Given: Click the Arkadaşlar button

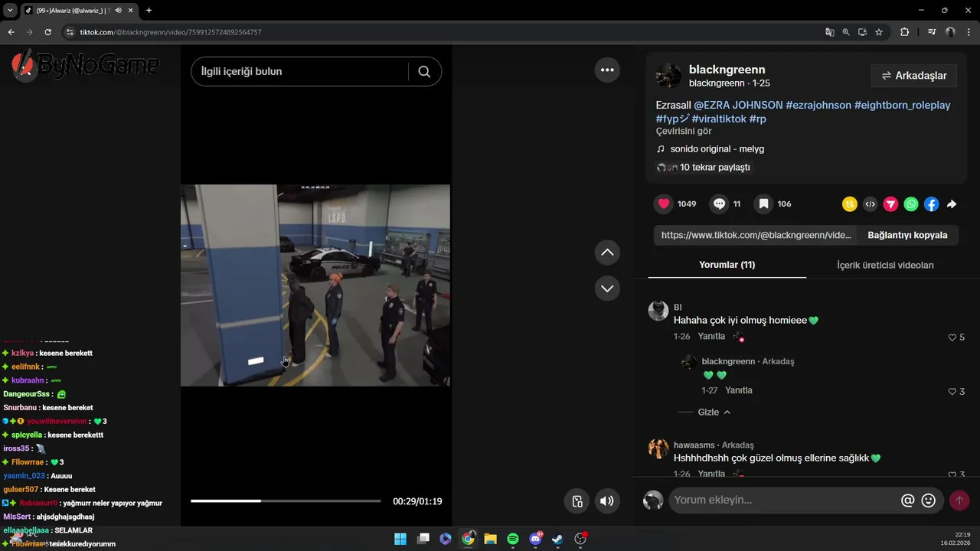Looking at the screenshot, I should [914, 76].
